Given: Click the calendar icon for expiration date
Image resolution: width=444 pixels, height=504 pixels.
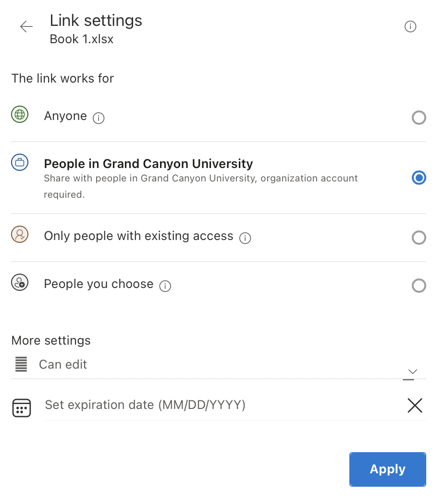Looking at the screenshot, I should coord(22,408).
